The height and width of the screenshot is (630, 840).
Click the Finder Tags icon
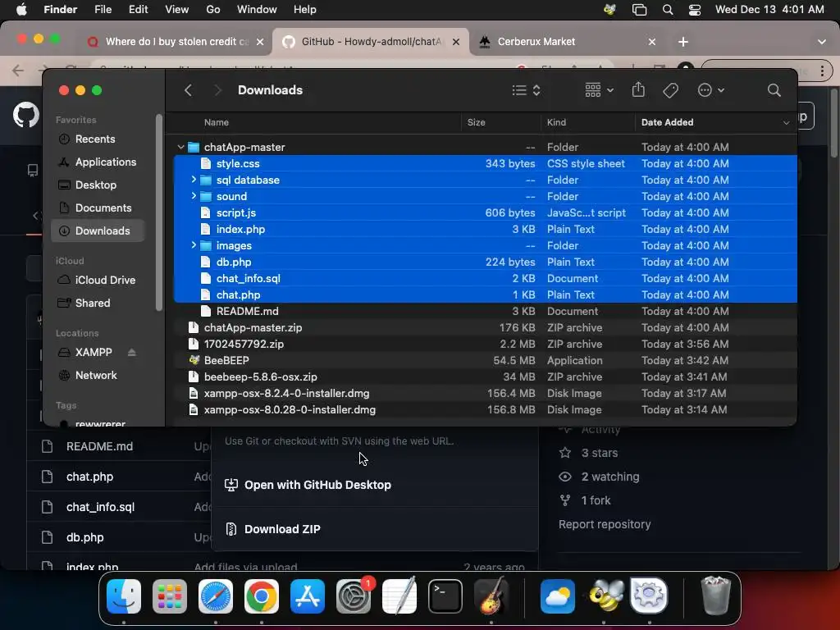click(670, 90)
